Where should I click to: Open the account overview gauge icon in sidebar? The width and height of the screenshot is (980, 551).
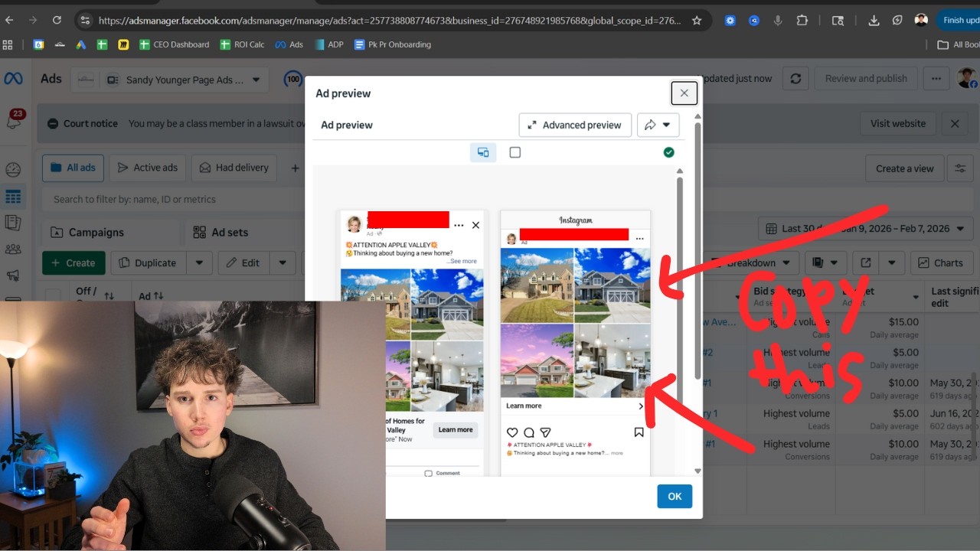click(x=13, y=170)
